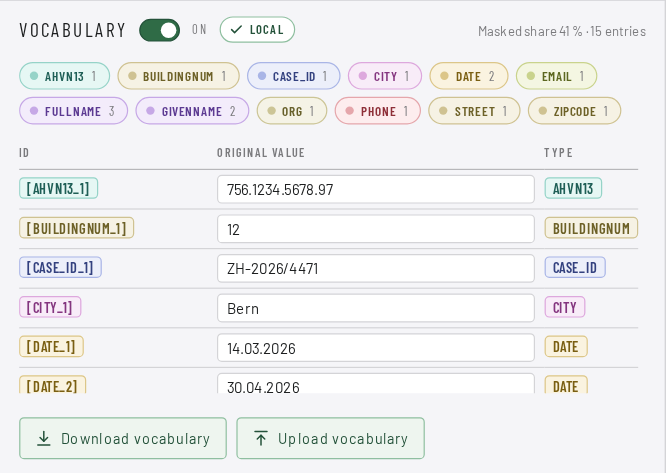The width and height of the screenshot is (666, 473).
Task: Filter by ZIPCODE chip
Action: coord(574,111)
